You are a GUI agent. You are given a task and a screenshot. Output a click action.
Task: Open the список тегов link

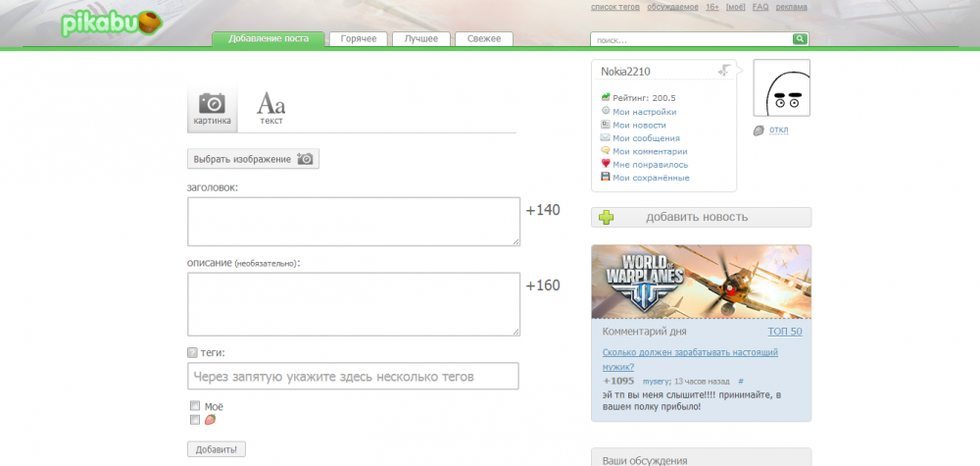[615, 7]
